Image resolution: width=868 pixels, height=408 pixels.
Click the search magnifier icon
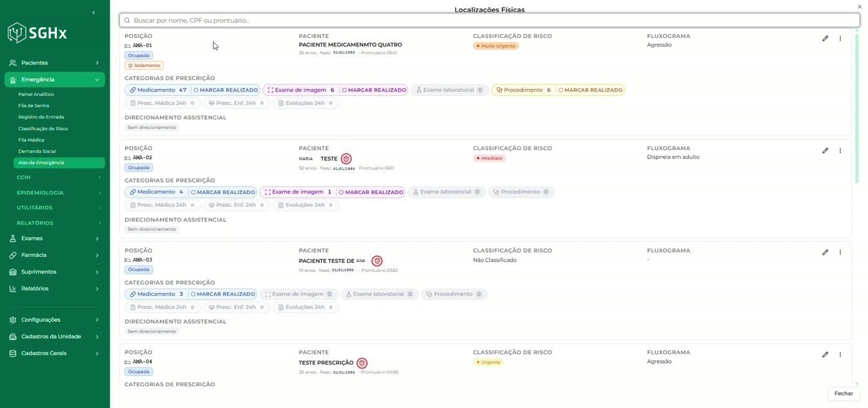[x=127, y=20]
